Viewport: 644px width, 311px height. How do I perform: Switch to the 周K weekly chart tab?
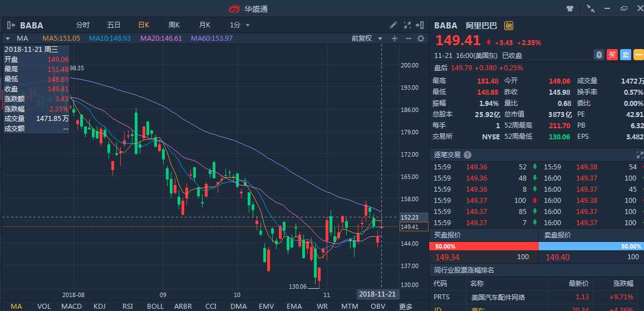pyautogui.click(x=174, y=25)
